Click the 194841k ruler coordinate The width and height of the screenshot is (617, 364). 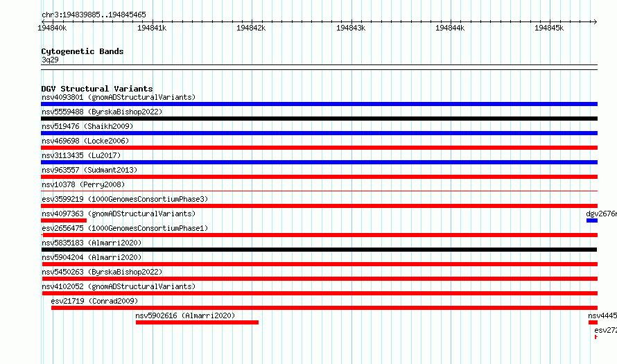[x=152, y=28]
